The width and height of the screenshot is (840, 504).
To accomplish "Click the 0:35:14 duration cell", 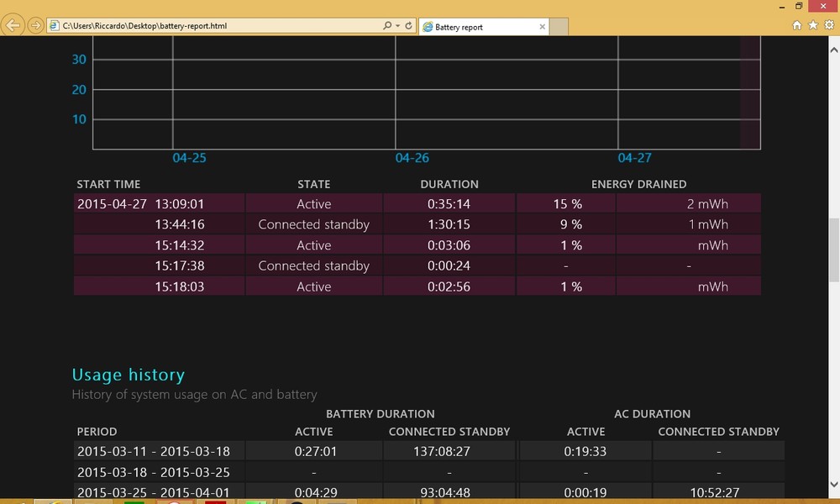I will (449, 203).
